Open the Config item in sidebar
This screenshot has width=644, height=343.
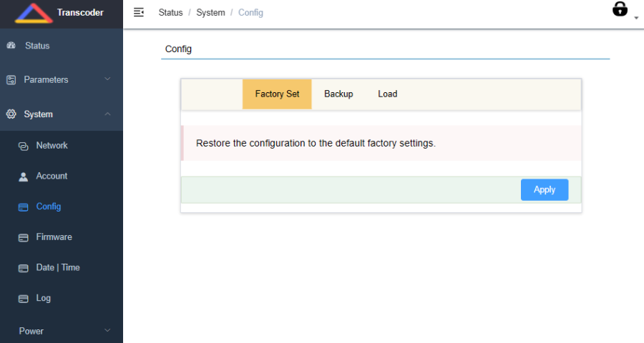(x=49, y=207)
